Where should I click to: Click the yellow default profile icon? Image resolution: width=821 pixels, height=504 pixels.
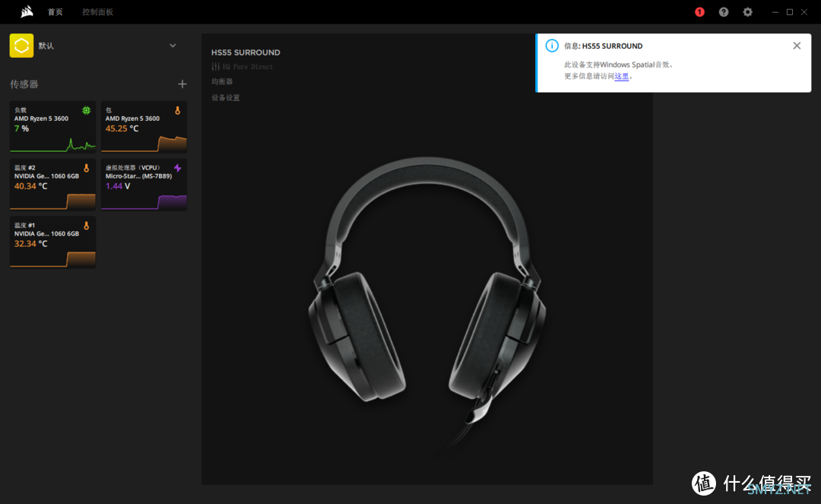pyautogui.click(x=21, y=46)
